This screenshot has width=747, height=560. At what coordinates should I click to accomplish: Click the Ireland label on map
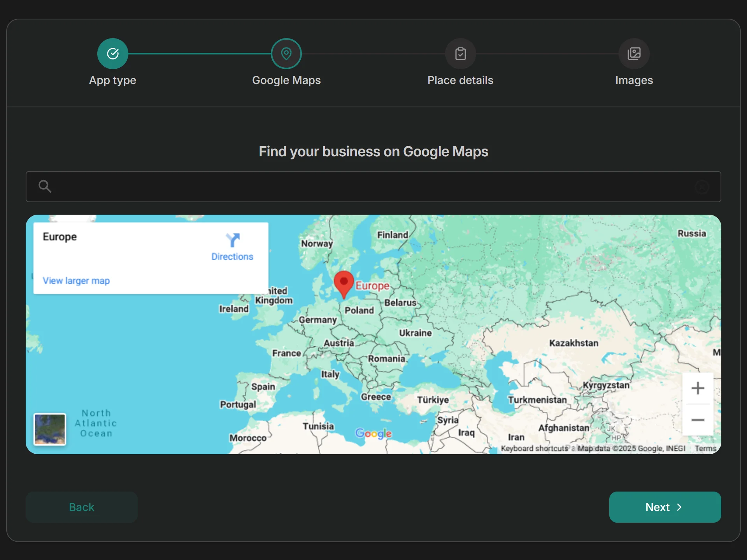click(x=234, y=309)
